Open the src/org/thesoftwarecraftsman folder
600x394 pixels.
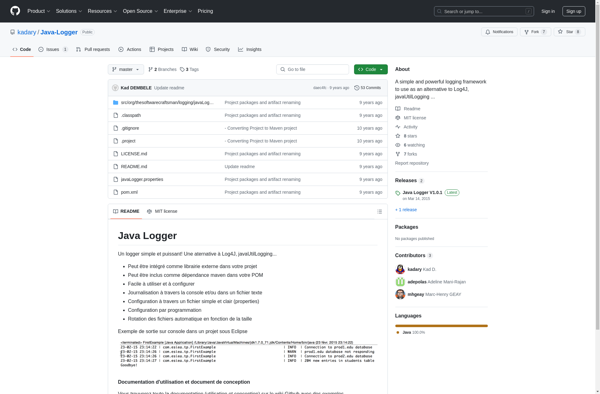coord(167,103)
